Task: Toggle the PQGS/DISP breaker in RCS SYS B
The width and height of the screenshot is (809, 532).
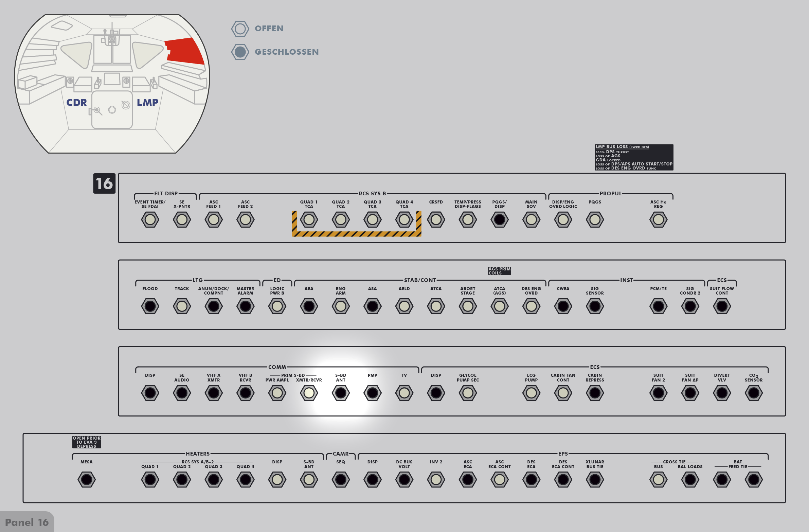Action: 499,219
